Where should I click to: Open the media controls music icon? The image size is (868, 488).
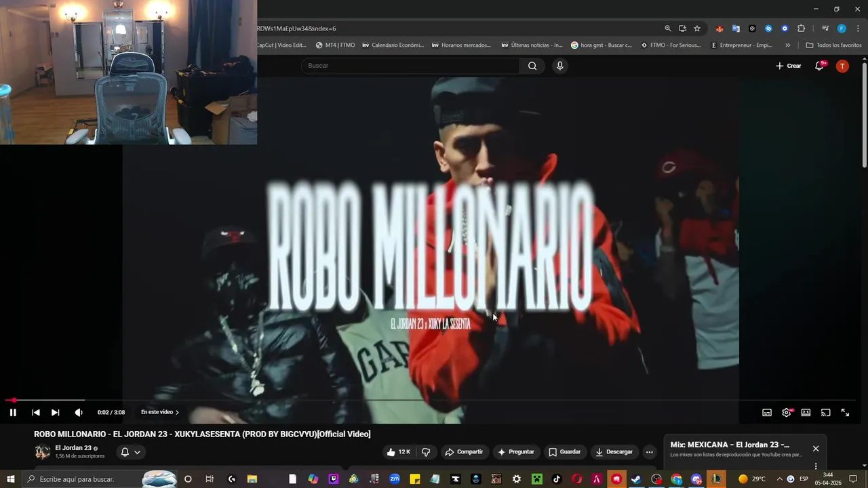825,28
